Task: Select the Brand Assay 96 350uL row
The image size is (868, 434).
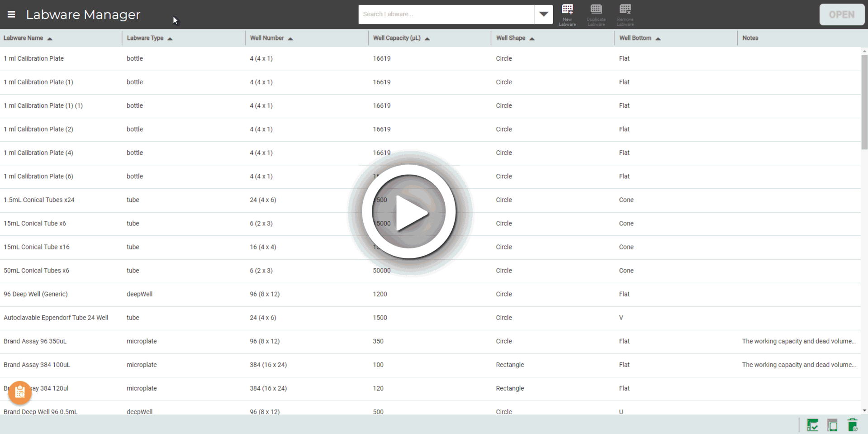Action: point(35,341)
